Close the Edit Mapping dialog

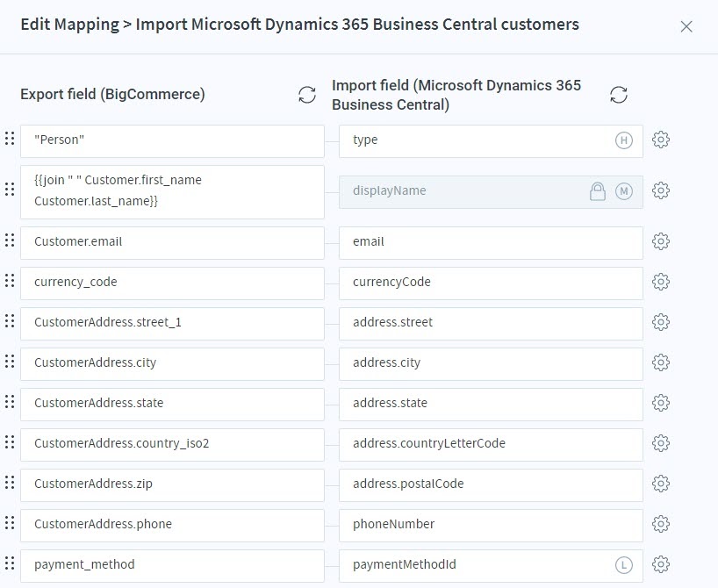point(686,26)
